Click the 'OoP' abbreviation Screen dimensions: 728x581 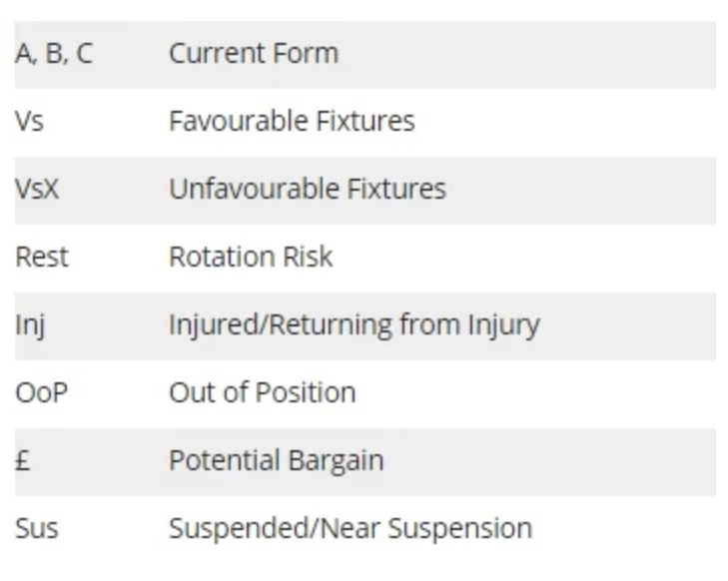coord(41,392)
